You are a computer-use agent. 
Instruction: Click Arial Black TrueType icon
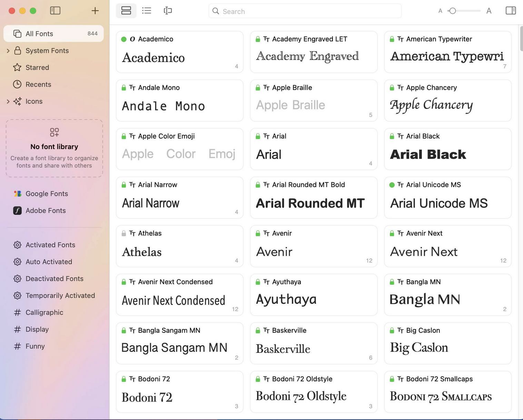(401, 136)
